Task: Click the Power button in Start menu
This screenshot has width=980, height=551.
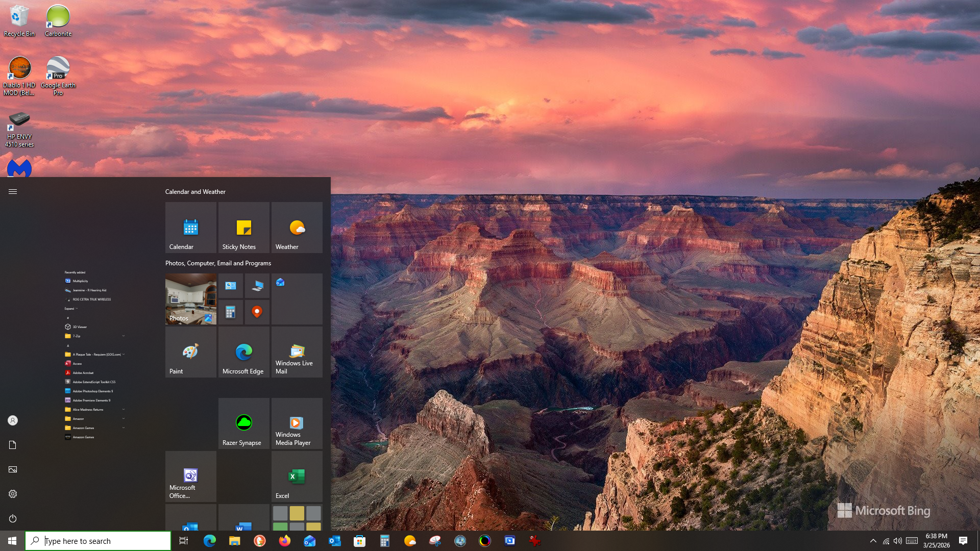Action: pyautogui.click(x=12, y=518)
